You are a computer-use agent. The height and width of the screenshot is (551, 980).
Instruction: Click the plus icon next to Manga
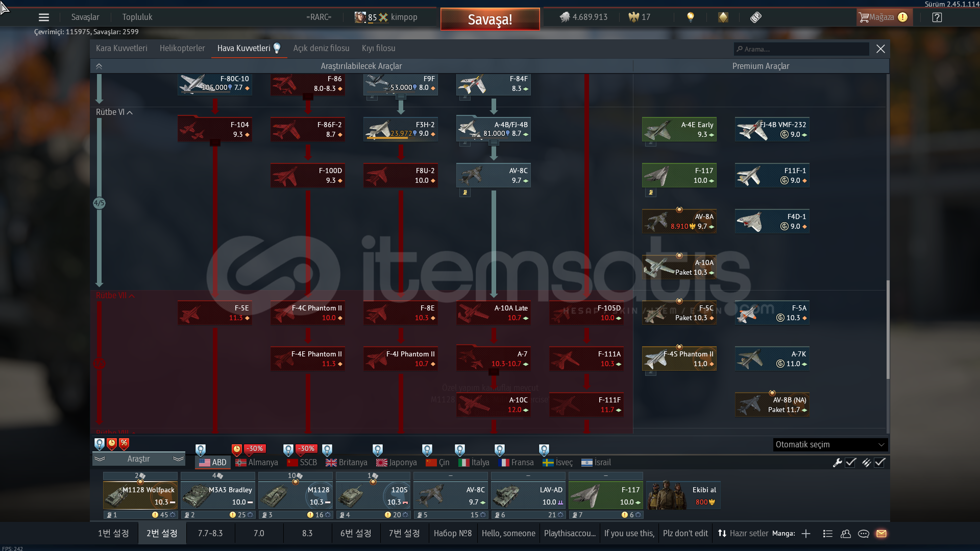[x=806, y=534]
